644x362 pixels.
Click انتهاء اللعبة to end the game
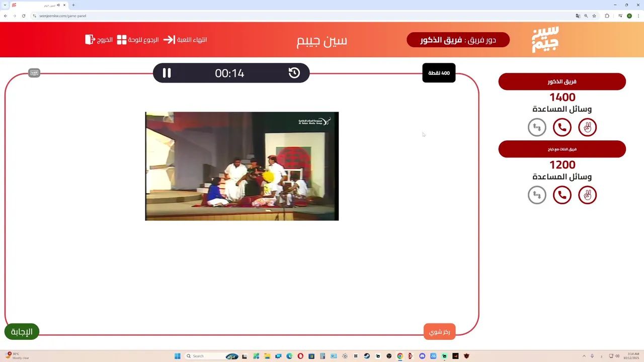(185, 40)
